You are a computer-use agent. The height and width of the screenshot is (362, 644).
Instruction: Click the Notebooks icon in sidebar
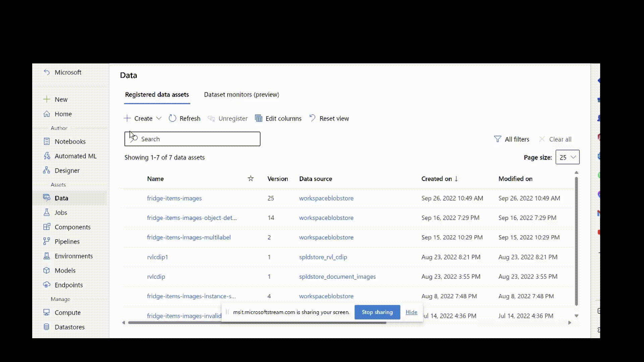[x=47, y=141]
